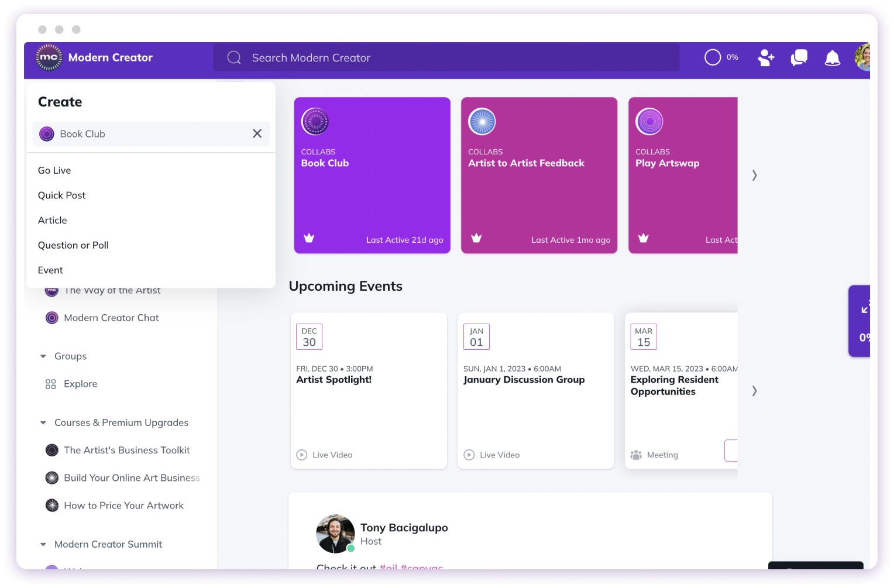Click the search magnifier icon
The height and width of the screenshot is (588, 894).
point(234,57)
